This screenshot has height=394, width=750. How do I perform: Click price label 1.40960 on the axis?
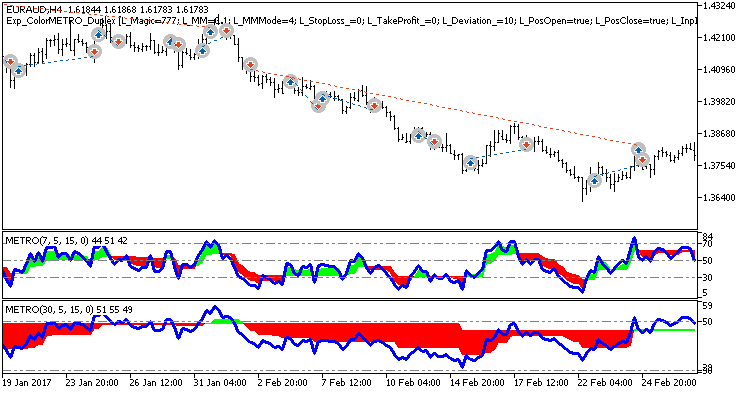[719, 70]
